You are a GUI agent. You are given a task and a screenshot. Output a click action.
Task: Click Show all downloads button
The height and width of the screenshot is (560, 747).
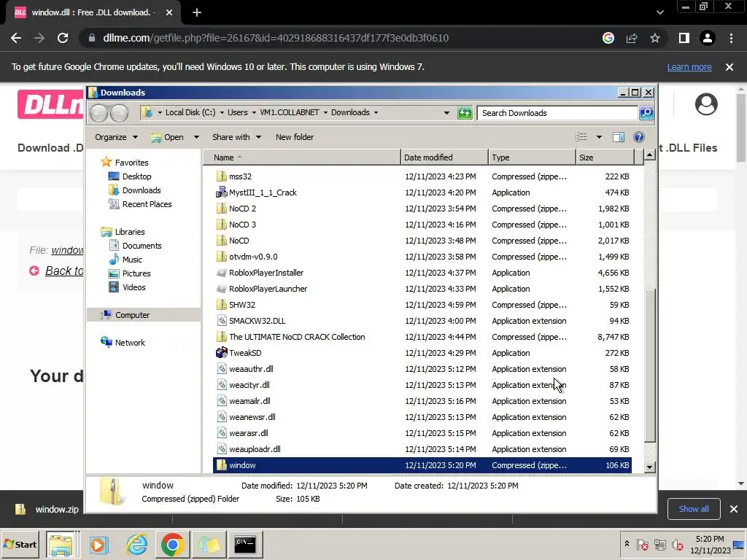(694, 509)
